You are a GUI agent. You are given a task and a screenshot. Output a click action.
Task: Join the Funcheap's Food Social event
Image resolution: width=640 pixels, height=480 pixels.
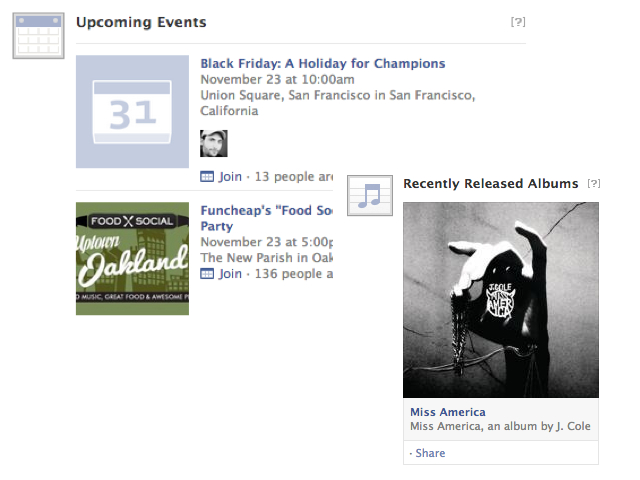[x=230, y=274]
